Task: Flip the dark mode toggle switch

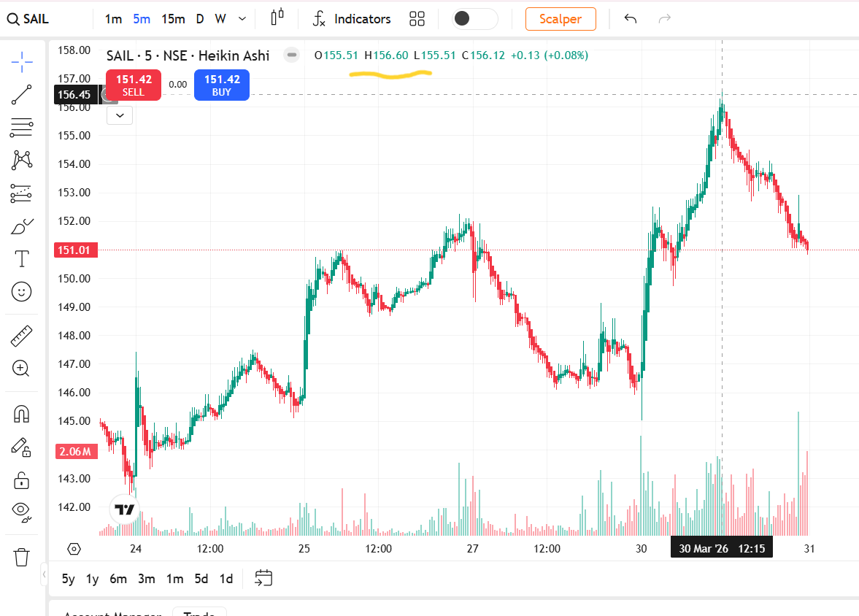Action: point(474,19)
